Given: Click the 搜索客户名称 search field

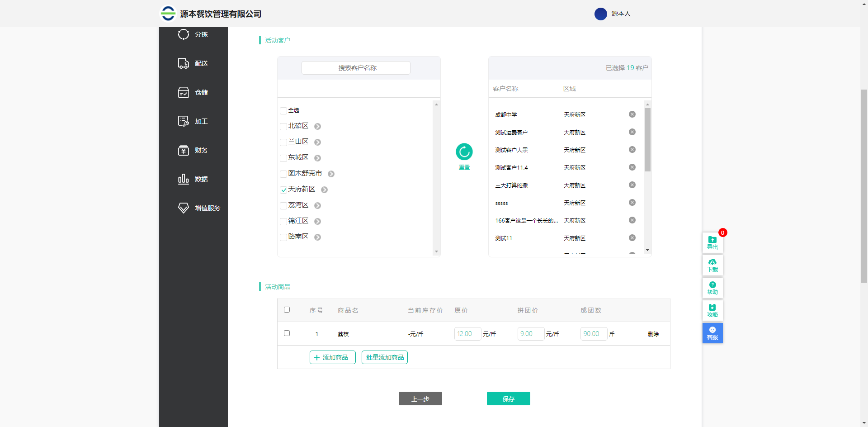Looking at the screenshot, I should [x=356, y=67].
